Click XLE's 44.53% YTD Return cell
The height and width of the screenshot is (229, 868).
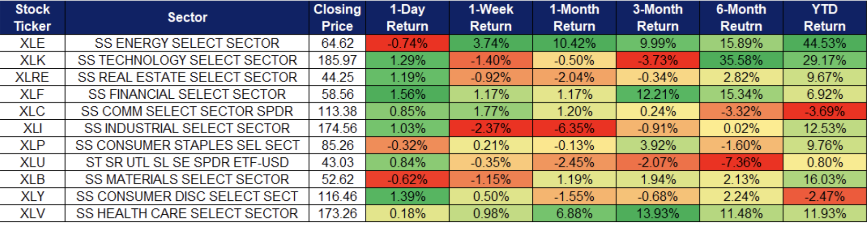(824, 43)
